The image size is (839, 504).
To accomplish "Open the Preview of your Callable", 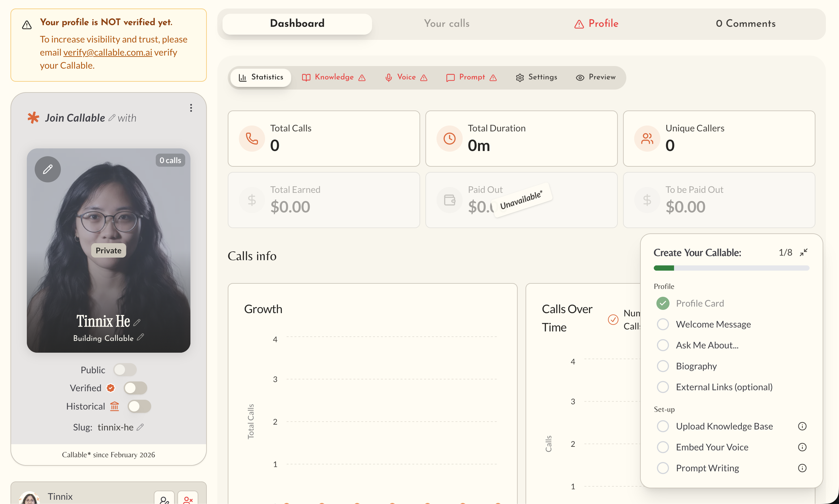I will pos(595,77).
